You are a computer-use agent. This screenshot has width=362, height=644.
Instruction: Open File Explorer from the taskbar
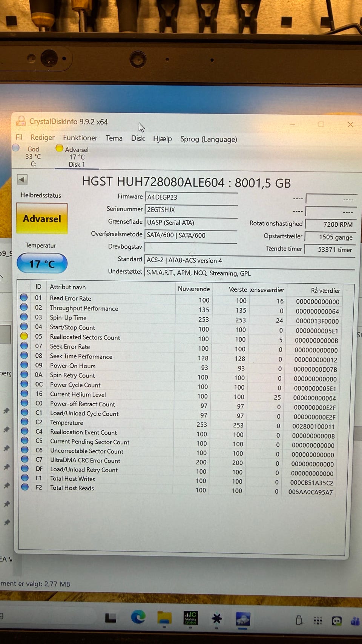[x=164, y=618]
